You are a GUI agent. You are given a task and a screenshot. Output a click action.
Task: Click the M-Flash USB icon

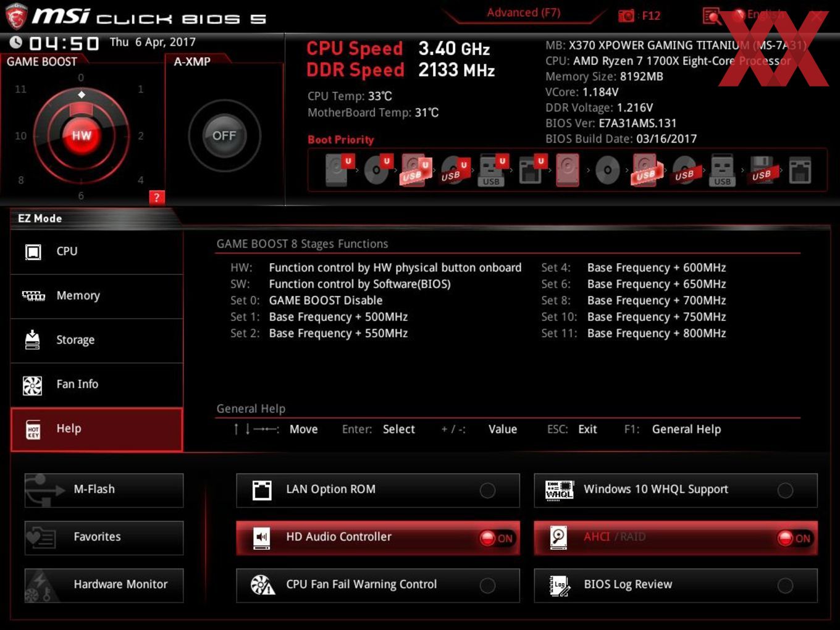[x=44, y=490]
